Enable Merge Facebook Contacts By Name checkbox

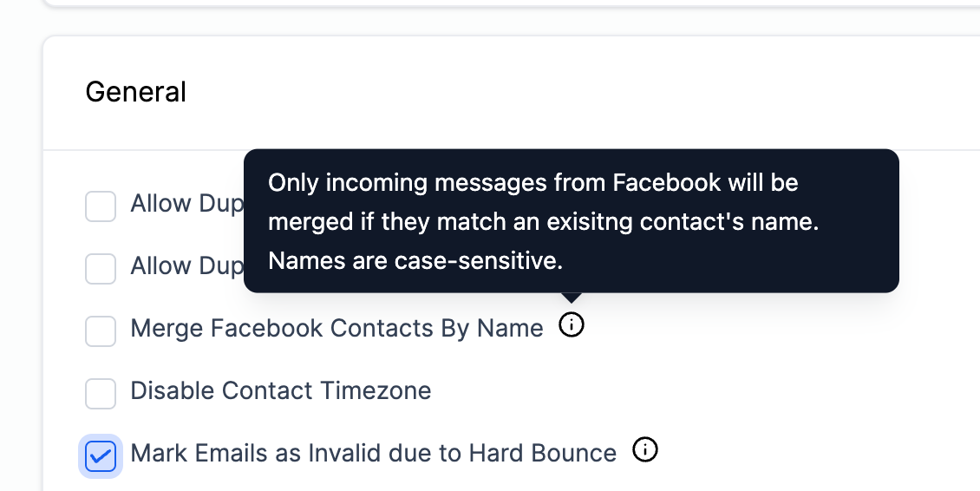point(101,331)
